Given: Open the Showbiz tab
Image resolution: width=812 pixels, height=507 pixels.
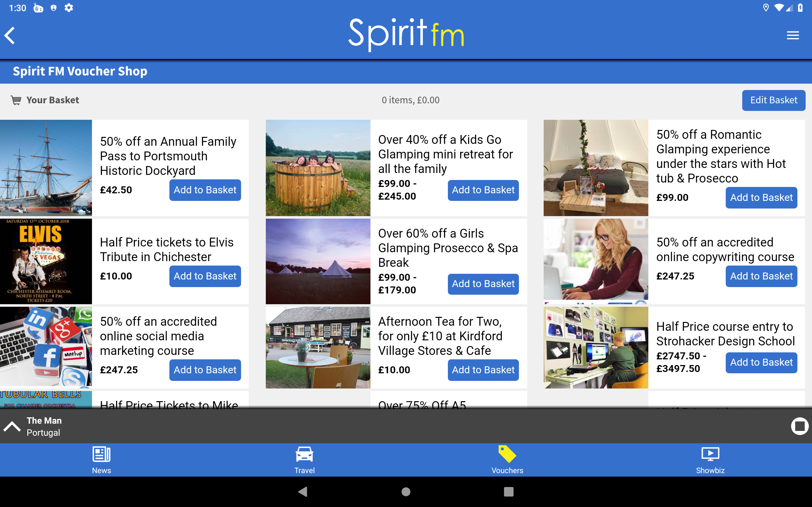Looking at the screenshot, I should tap(710, 460).
